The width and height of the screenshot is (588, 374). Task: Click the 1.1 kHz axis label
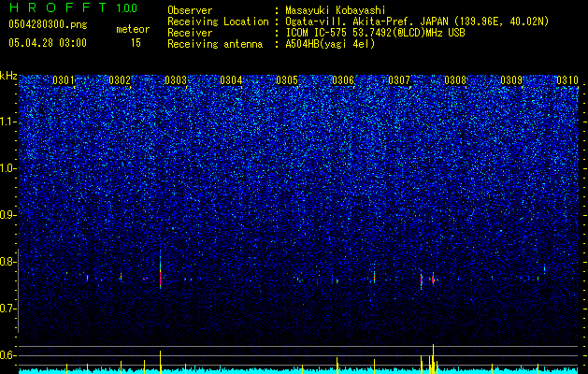click(7, 122)
